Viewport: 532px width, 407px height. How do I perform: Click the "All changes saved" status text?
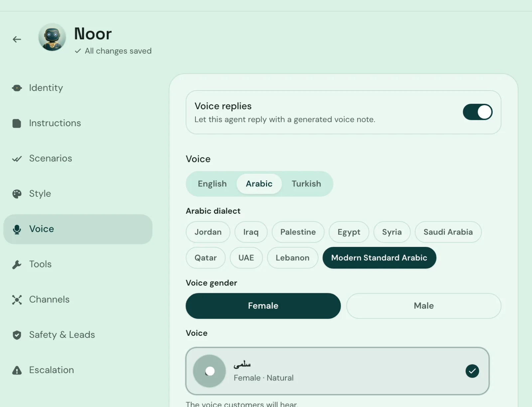pyautogui.click(x=118, y=51)
